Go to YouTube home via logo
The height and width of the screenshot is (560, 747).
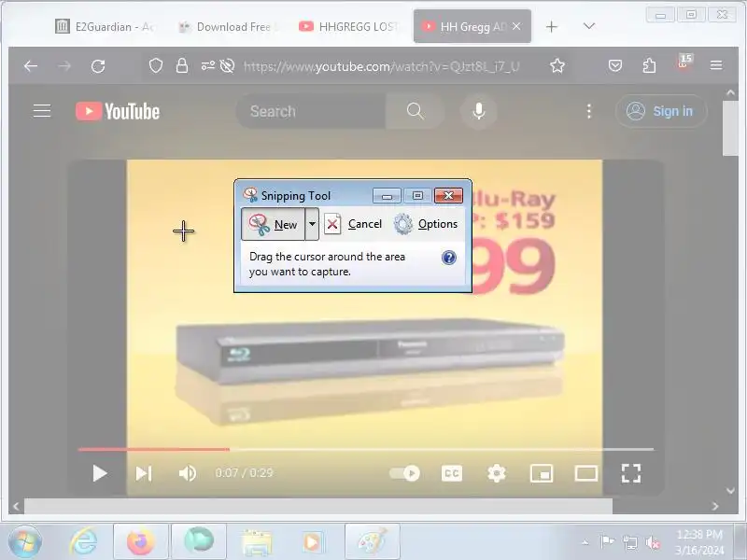[118, 111]
